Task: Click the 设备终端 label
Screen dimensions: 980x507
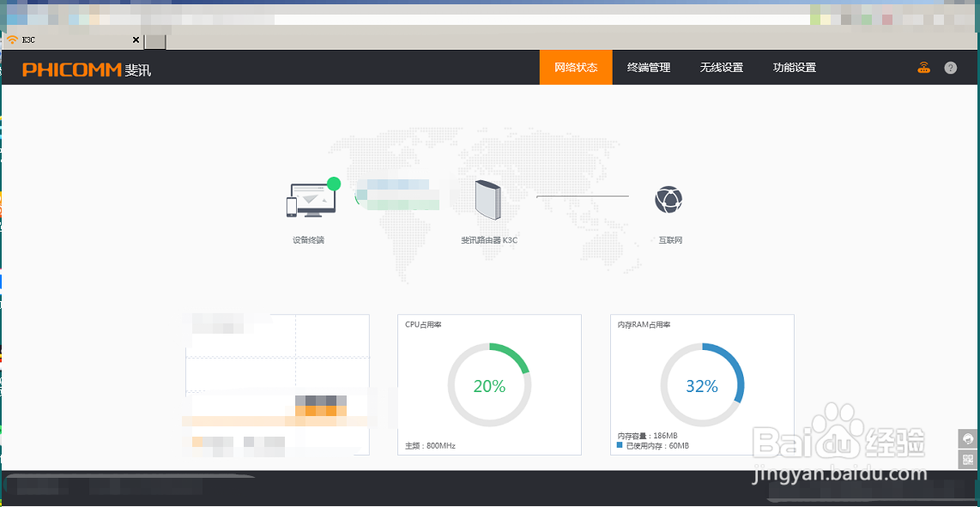Action: click(309, 240)
